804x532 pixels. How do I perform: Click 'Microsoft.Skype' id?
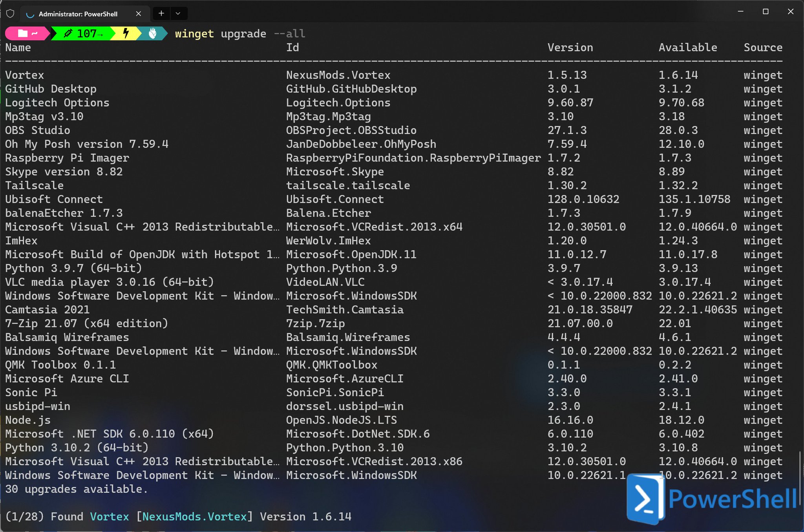click(x=335, y=172)
